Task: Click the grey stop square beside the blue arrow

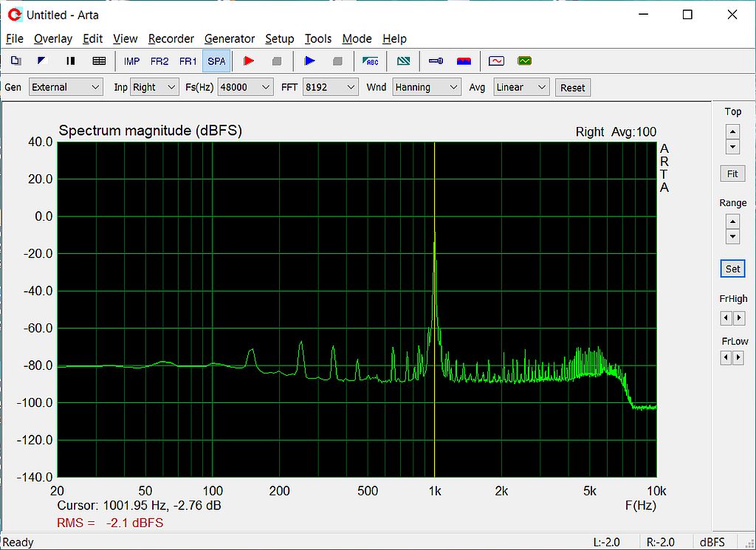Action: (337, 61)
